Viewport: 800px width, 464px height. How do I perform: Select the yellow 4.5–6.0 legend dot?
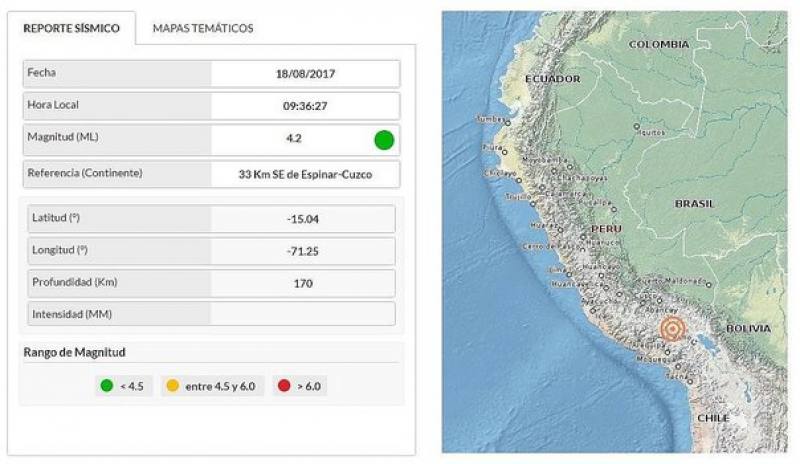click(173, 386)
